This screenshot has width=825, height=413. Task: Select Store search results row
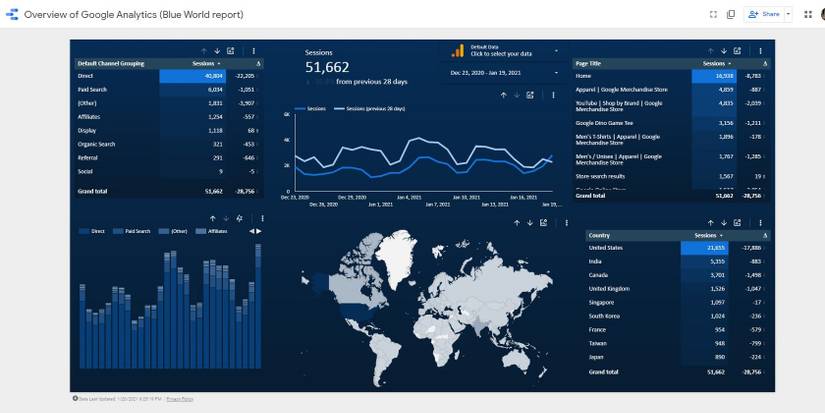point(670,177)
